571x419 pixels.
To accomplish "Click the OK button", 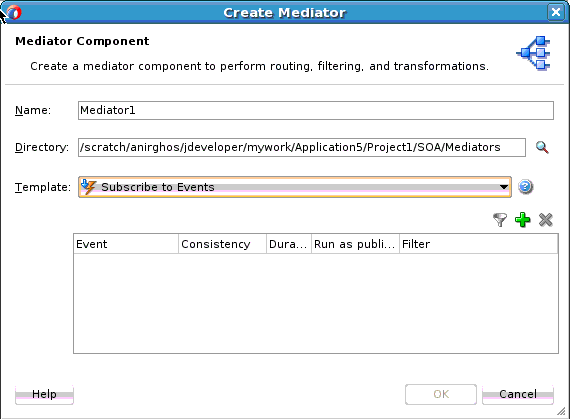I will click(441, 394).
